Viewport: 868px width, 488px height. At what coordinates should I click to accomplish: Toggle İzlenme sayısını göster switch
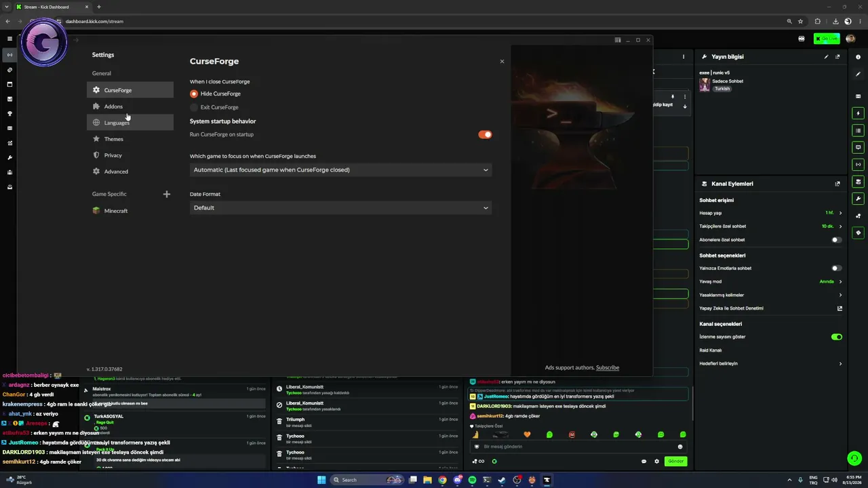point(837,337)
